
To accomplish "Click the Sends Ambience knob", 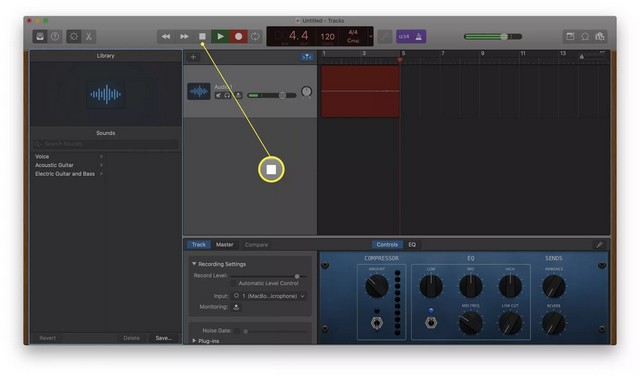I will coord(554,286).
